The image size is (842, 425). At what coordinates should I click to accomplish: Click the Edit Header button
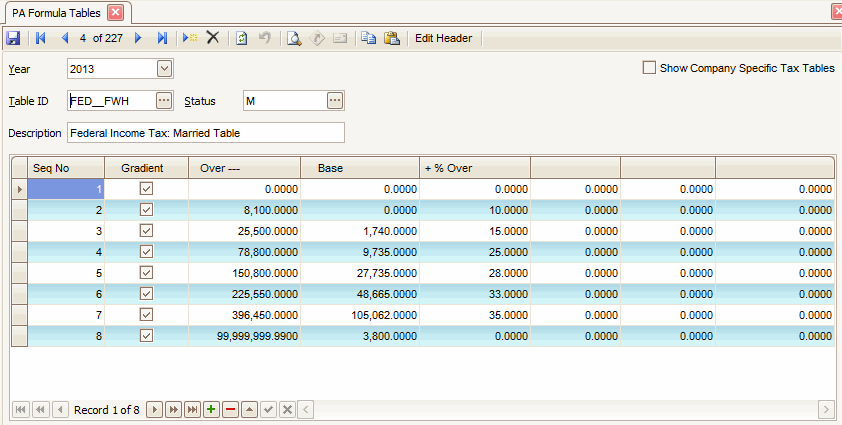pos(445,38)
